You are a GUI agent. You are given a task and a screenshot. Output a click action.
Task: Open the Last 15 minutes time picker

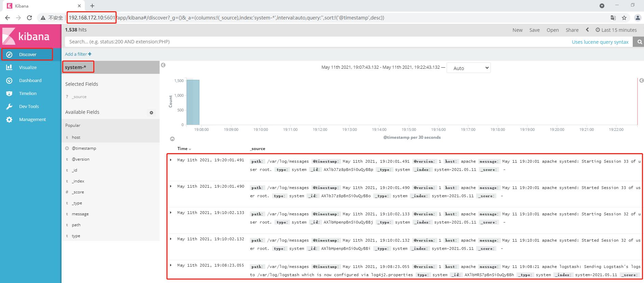point(616,30)
